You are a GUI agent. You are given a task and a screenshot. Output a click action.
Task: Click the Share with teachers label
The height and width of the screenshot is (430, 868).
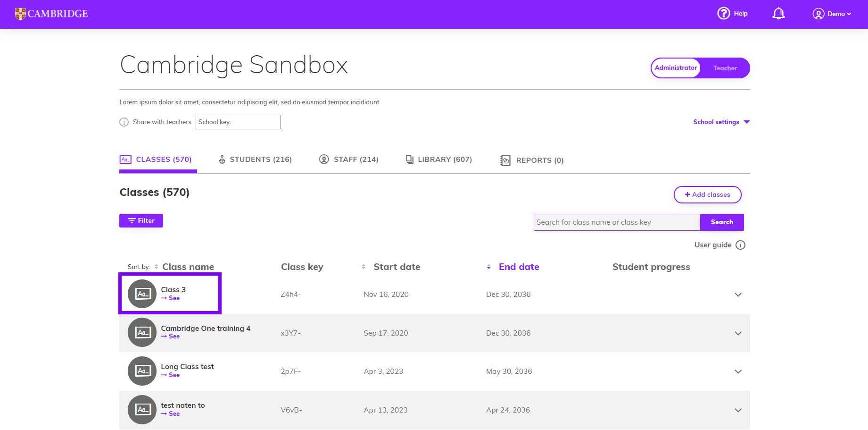click(x=162, y=122)
